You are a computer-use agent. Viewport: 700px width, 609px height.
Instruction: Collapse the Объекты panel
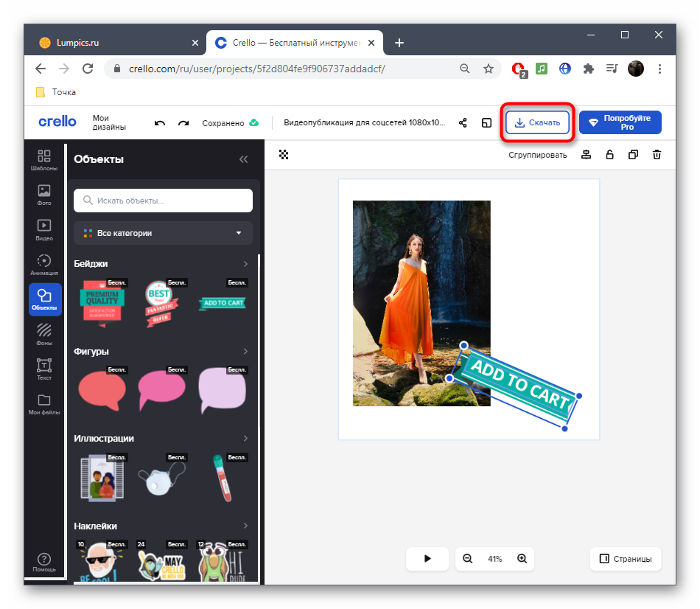coord(243,159)
